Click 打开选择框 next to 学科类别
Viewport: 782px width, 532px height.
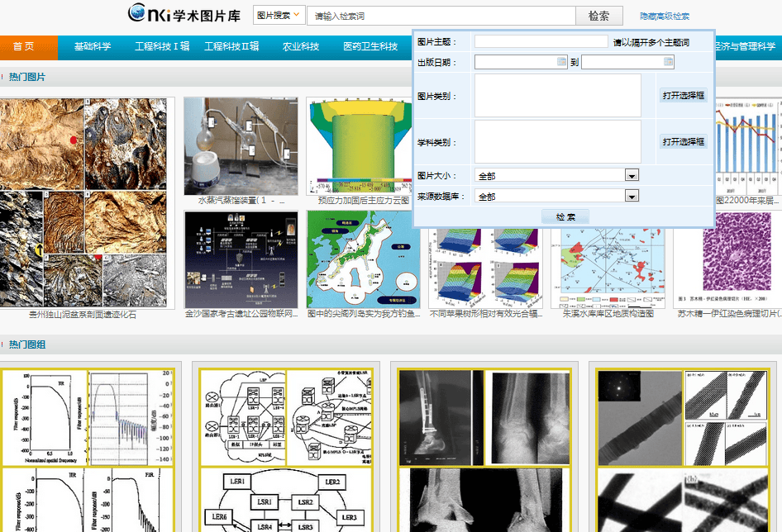coord(684,142)
